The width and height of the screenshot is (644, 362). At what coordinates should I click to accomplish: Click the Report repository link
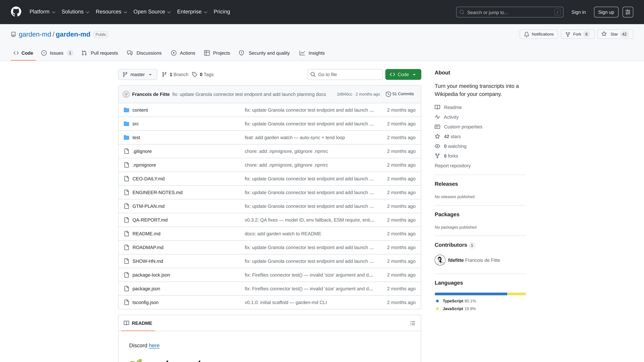[x=452, y=166]
